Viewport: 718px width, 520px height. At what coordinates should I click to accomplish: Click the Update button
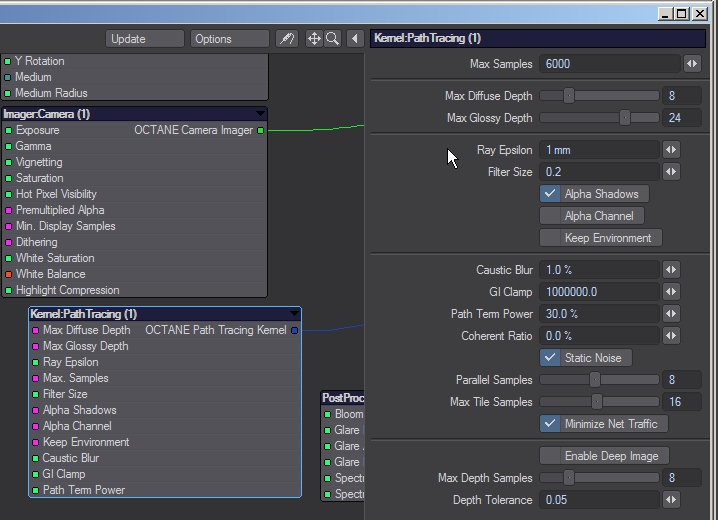(x=145, y=39)
